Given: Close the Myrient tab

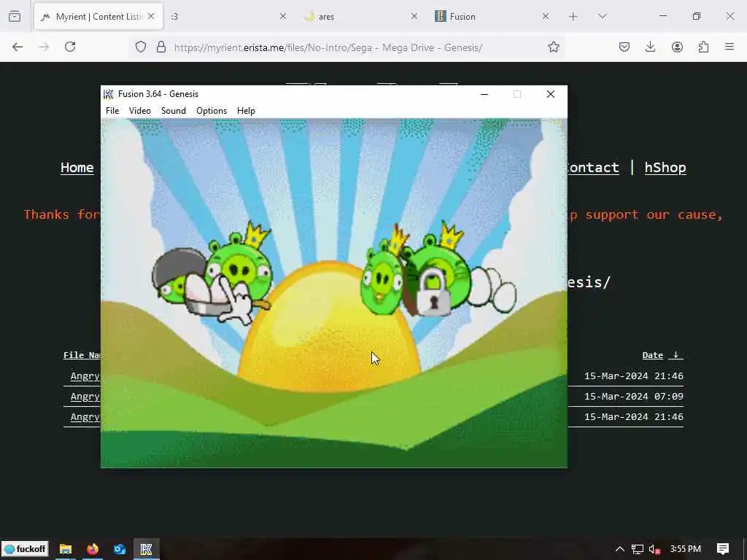Looking at the screenshot, I should click(x=151, y=16).
